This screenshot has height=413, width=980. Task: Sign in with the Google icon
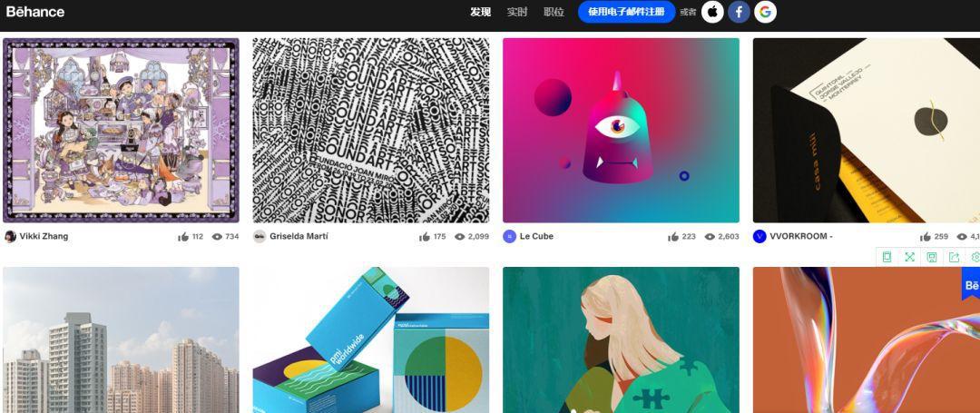click(765, 12)
